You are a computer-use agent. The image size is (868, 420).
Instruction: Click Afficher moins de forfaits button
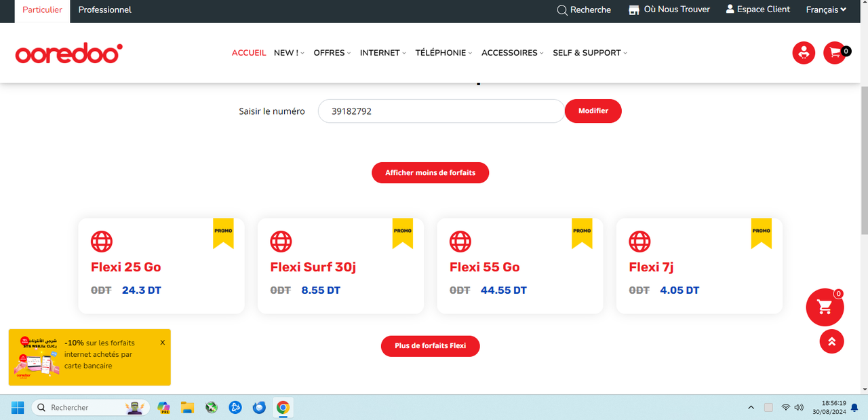click(x=431, y=173)
